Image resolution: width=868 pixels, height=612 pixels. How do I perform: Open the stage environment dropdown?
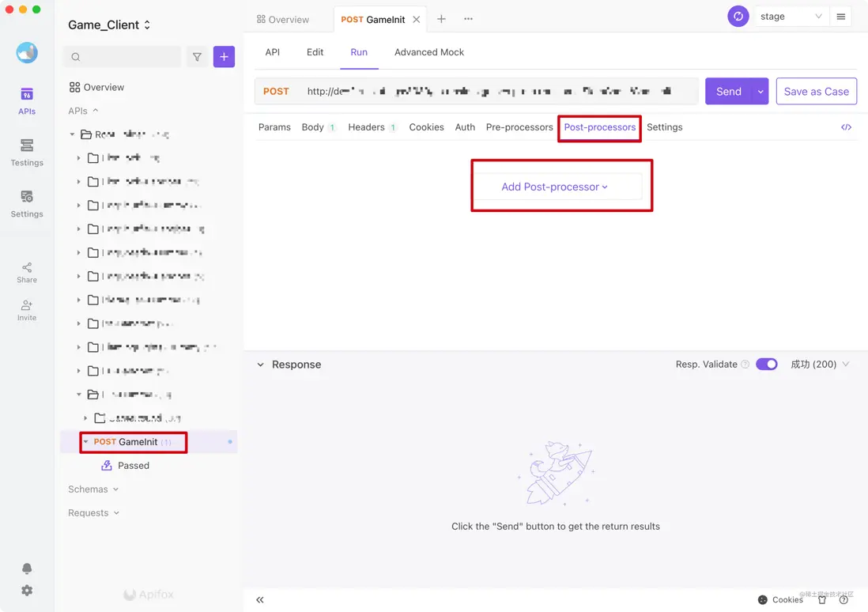[791, 17]
